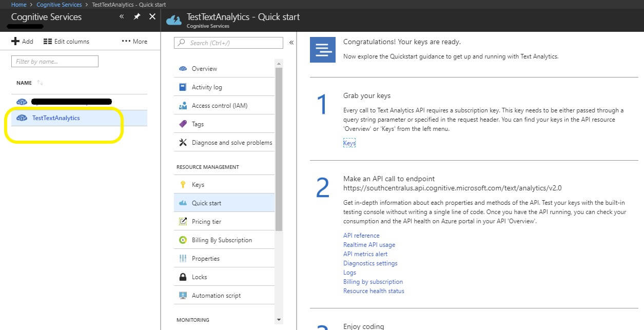Image resolution: width=644 pixels, height=330 pixels.
Task: Click "Congratulations! Your keys are ready." text
Action: coord(402,42)
